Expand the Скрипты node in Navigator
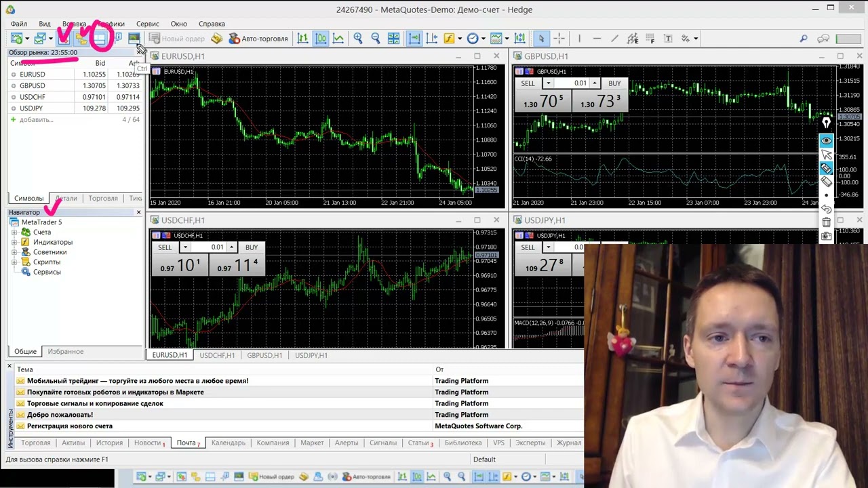The width and height of the screenshot is (868, 488). coord(14,262)
